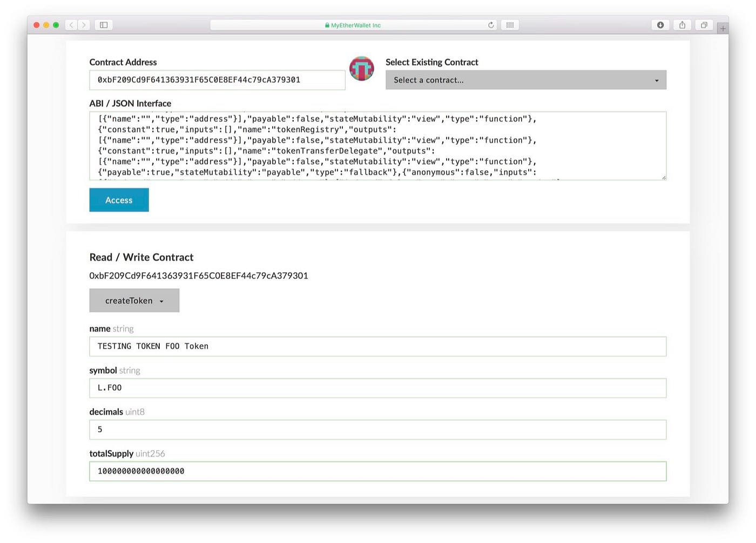756x543 pixels.
Task: Toggle the Safari sidebar icon
Action: (104, 25)
